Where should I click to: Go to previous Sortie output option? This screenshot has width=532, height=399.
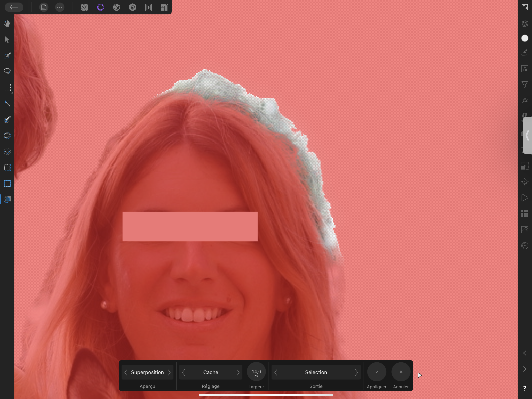(x=276, y=372)
